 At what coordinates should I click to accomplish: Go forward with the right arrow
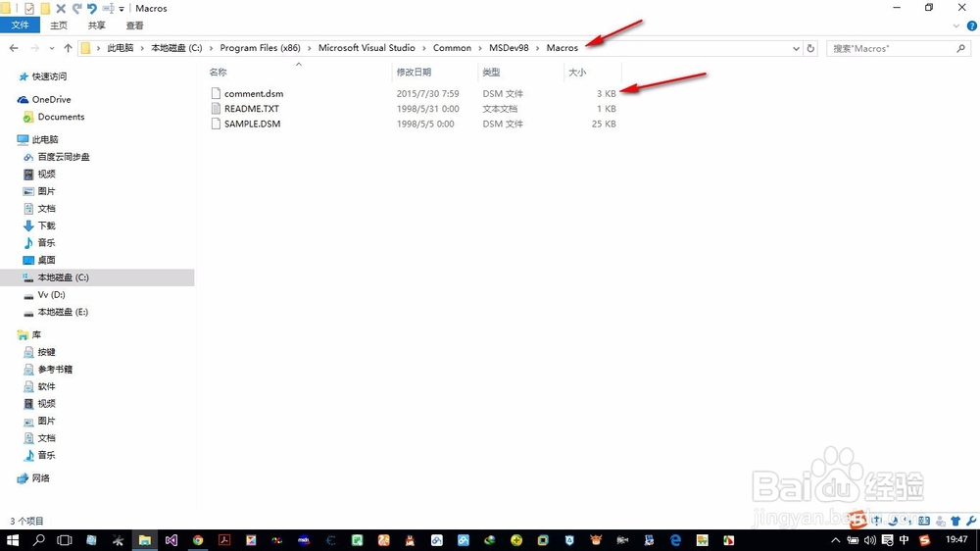coord(35,48)
